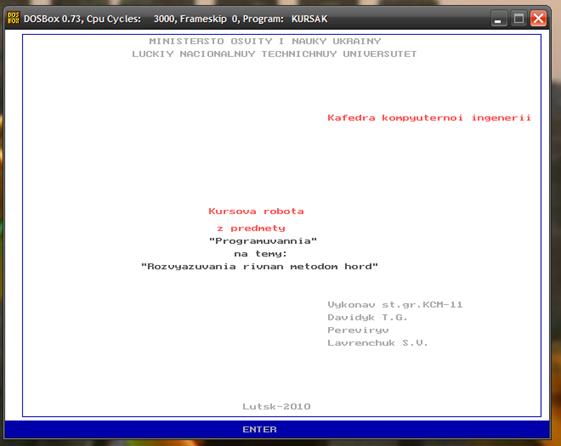This screenshot has width=561, height=446.
Task: Minimize the DOSBox window
Action: click(498, 19)
